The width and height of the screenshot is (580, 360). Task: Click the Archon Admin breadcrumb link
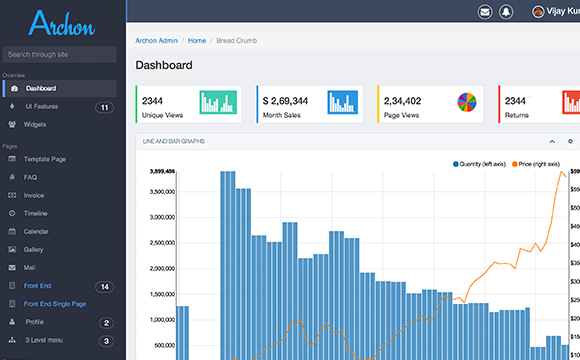[x=156, y=40]
